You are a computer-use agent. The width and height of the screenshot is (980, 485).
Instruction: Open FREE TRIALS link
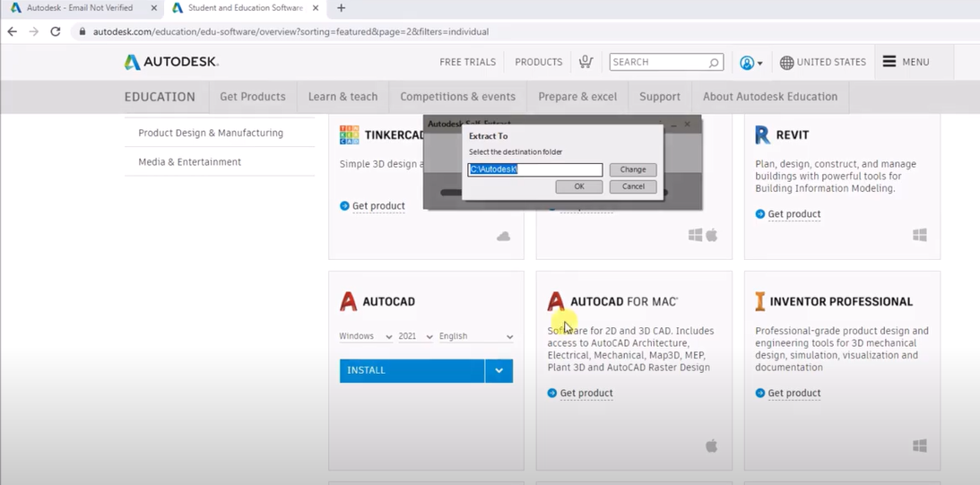point(467,63)
